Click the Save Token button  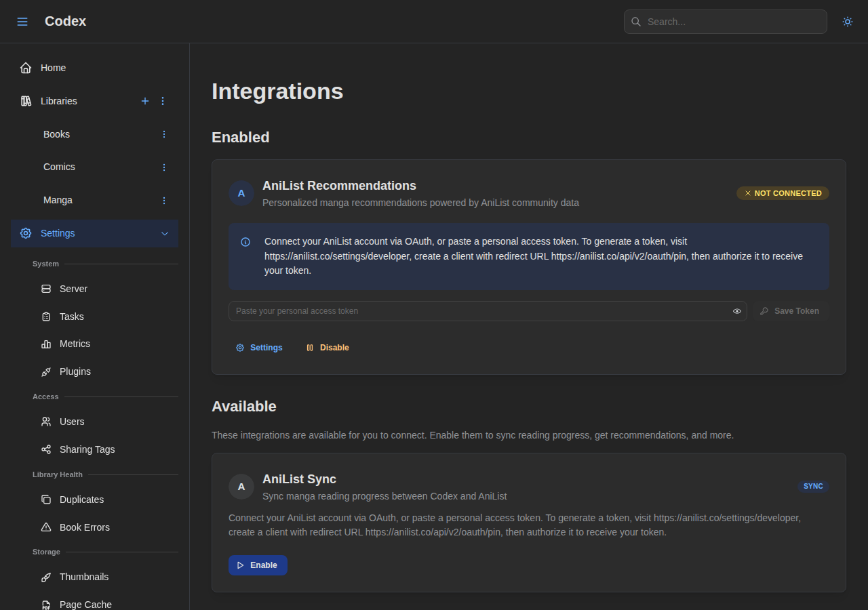click(791, 311)
